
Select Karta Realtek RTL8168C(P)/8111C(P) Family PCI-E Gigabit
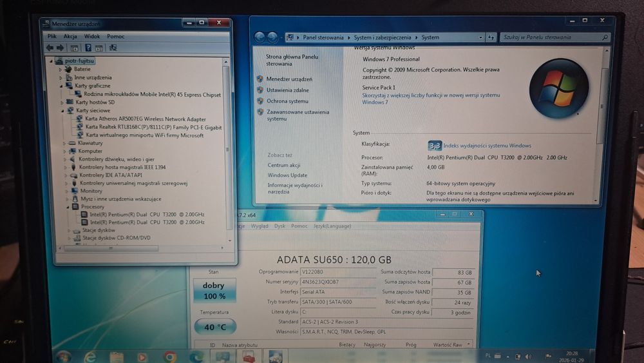coord(153,127)
